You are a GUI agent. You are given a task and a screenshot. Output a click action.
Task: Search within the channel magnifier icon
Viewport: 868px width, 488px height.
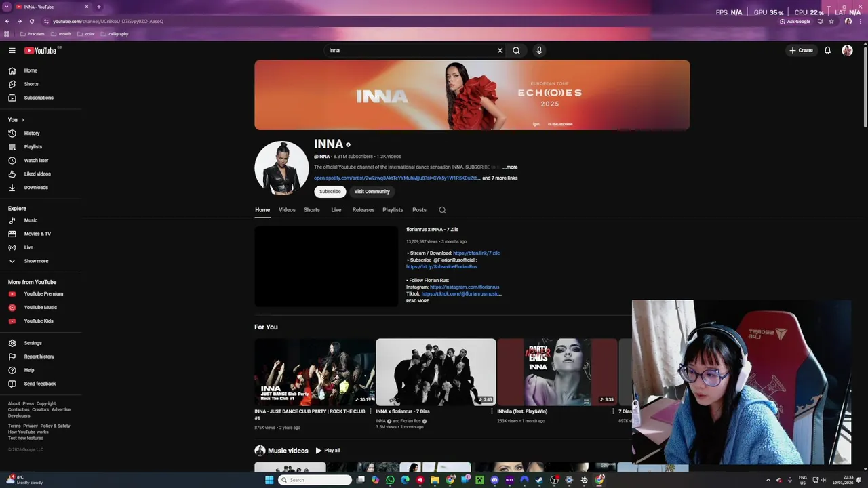[x=442, y=210]
